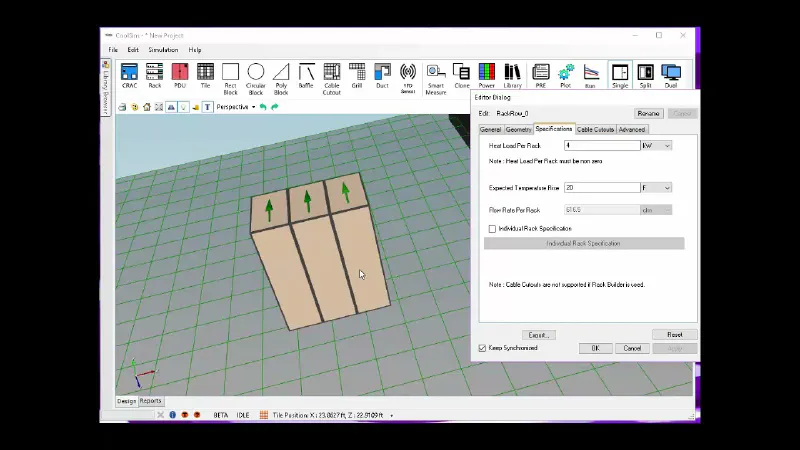Screen dimensions: 800x450
Task: Select the Rack tool icon
Action: 155,76
